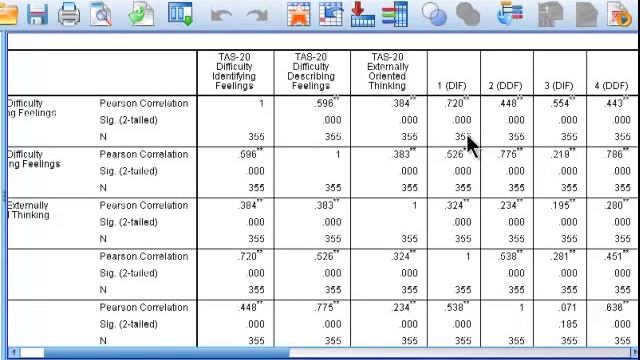Select the 'TAS-20 Difficulty Identifying Feelings' column header

tap(234, 71)
